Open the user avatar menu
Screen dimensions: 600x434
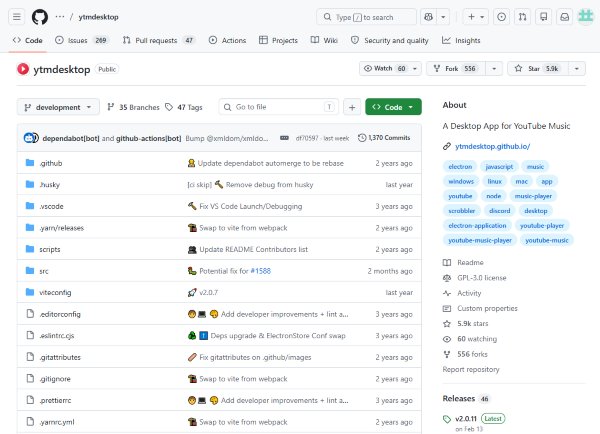click(x=585, y=17)
